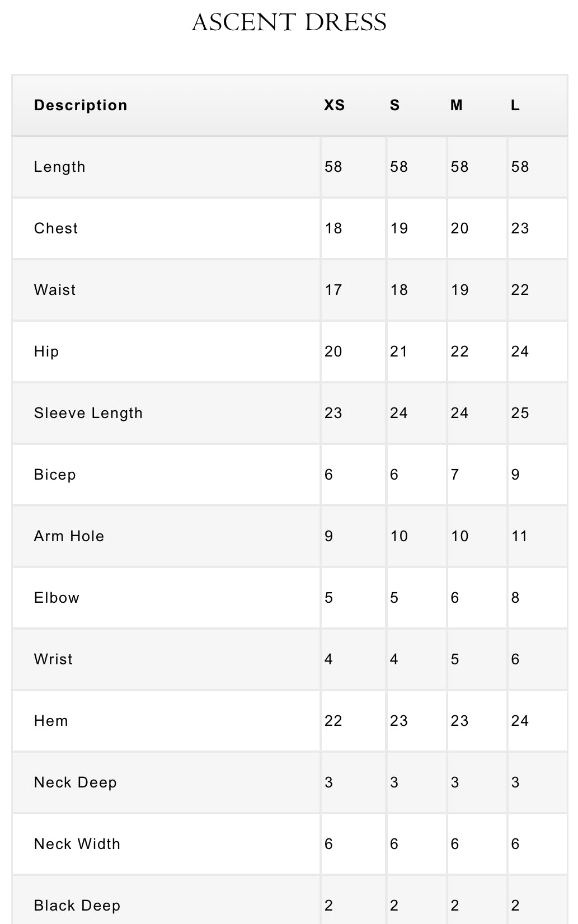Click the Chest measurement for size L
The height and width of the screenshot is (924, 578).
[520, 228]
